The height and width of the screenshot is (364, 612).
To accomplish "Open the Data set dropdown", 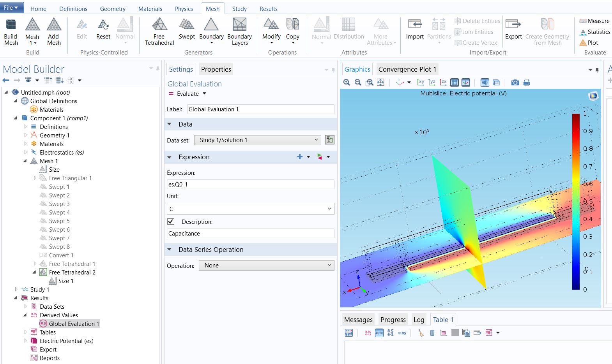I will [x=259, y=140].
